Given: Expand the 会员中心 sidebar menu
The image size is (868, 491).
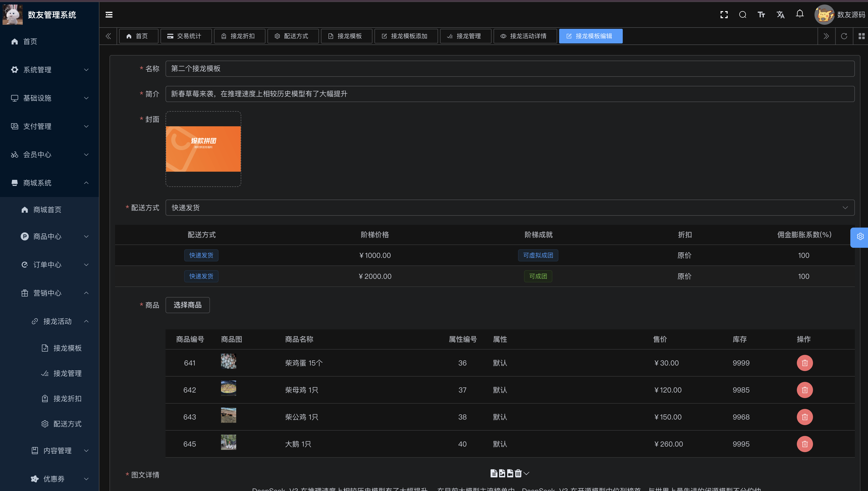Looking at the screenshot, I should pyautogui.click(x=49, y=155).
